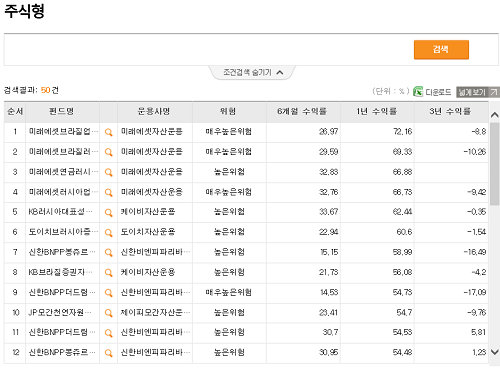The image size is (500, 370).
Task: Click the orange 검색 button
Action: coord(441,50)
